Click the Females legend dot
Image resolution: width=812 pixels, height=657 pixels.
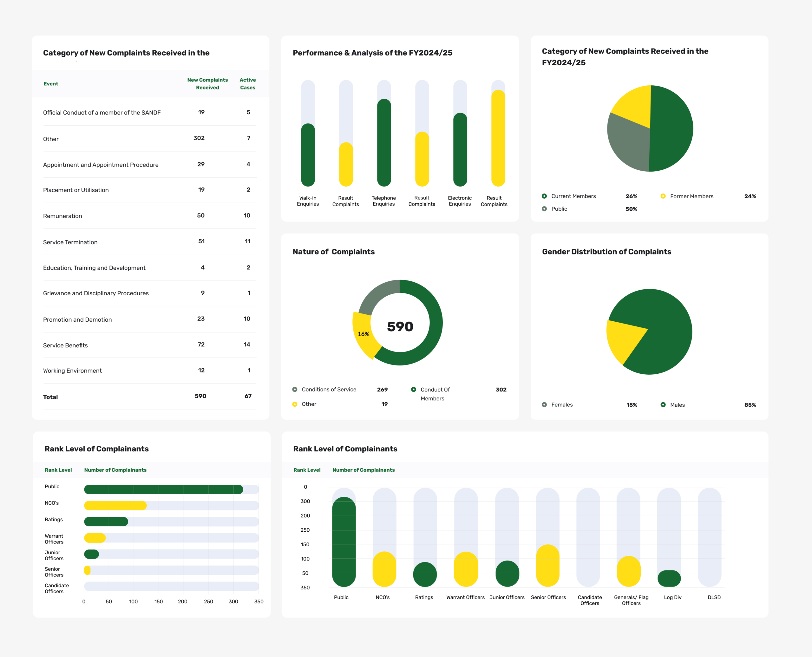544,404
